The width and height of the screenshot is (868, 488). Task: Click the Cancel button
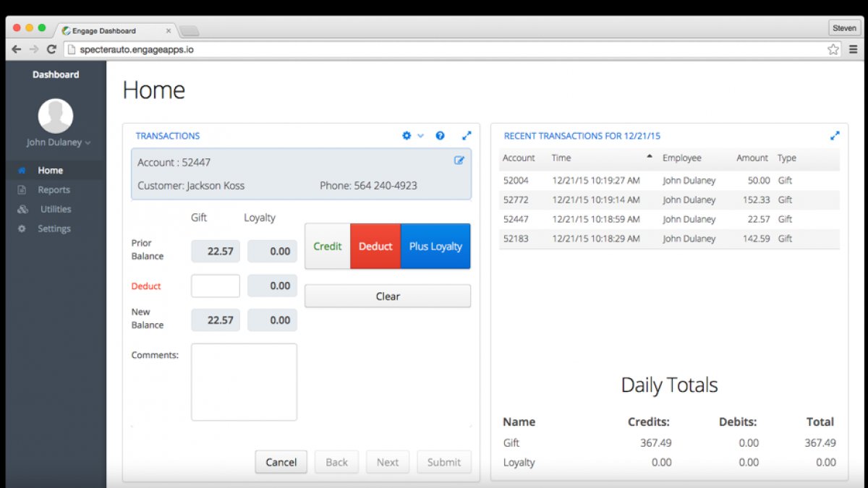click(281, 463)
